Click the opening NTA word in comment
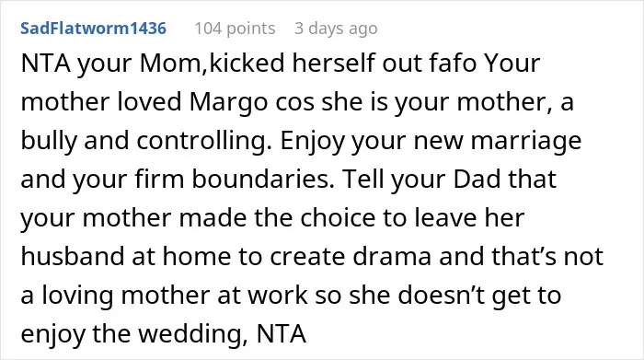This screenshot has height=360, width=644. (x=45, y=64)
